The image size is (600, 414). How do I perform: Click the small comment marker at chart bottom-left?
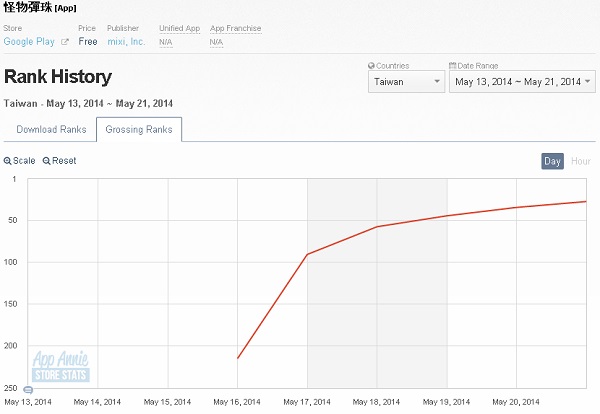[x=28, y=389]
